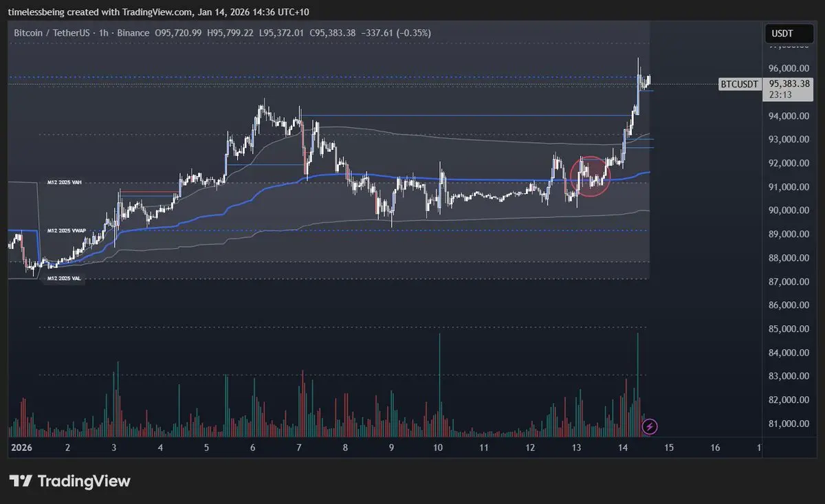Click the 23:13 candle countdown timer

(x=779, y=95)
